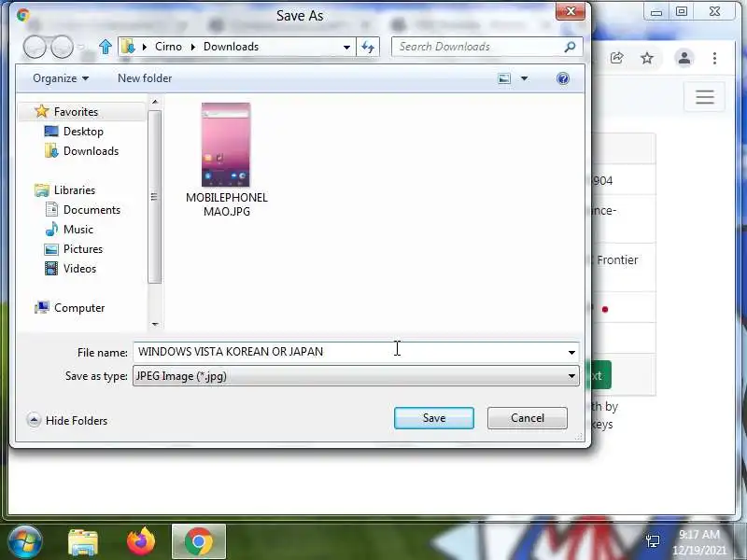Select Libraries in the navigation pane
Viewport: 747px width, 560px height.
click(75, 190)
